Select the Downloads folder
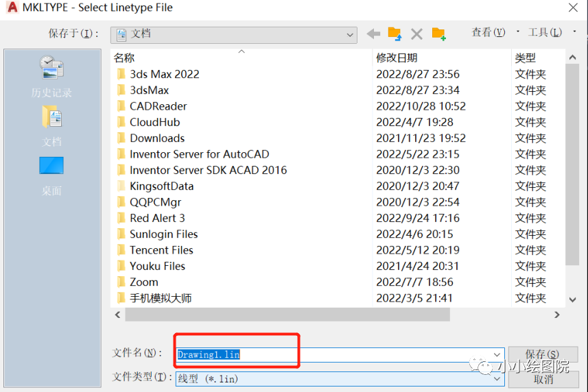Screen dimensions: 588x392 click(x=157, y=138)
